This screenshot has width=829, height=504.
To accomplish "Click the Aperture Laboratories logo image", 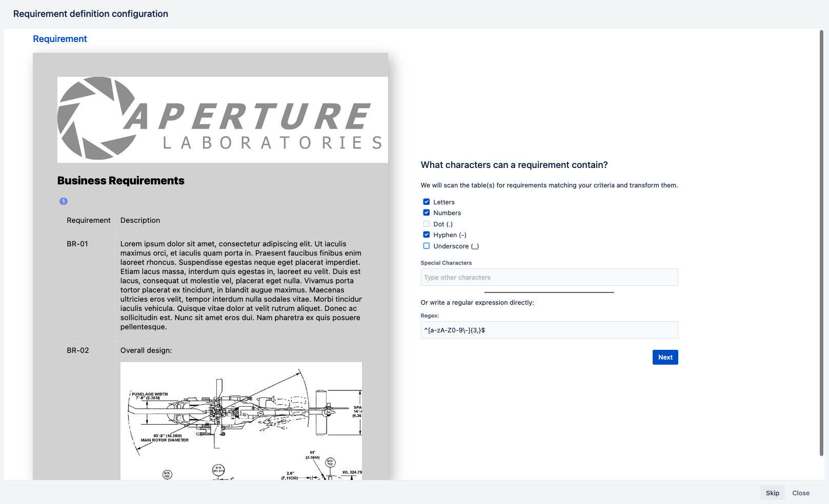I will [x=223, y=120].
